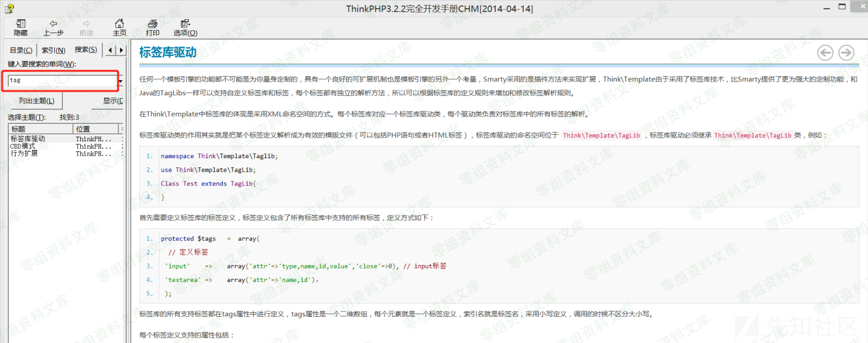Sort results by the 位置 column header
The height and width of the screenshot is (343, 868).
tap(96, 129)
